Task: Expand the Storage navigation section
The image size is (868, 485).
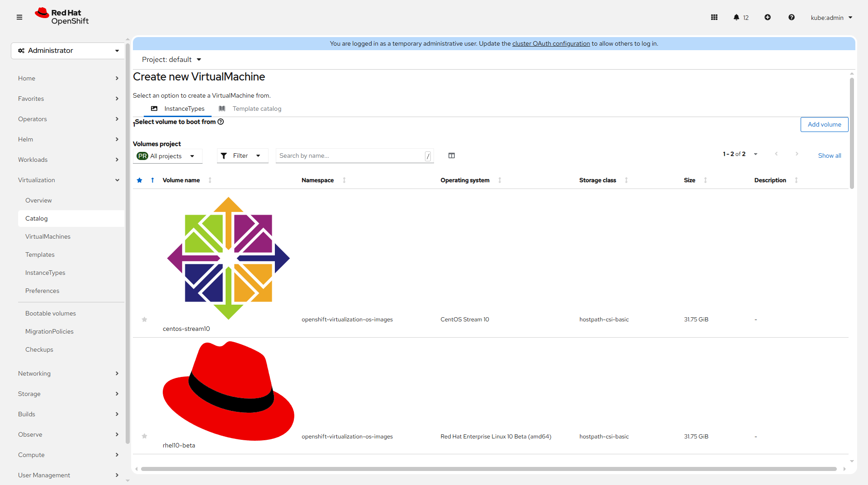Action: coord(68,394)
